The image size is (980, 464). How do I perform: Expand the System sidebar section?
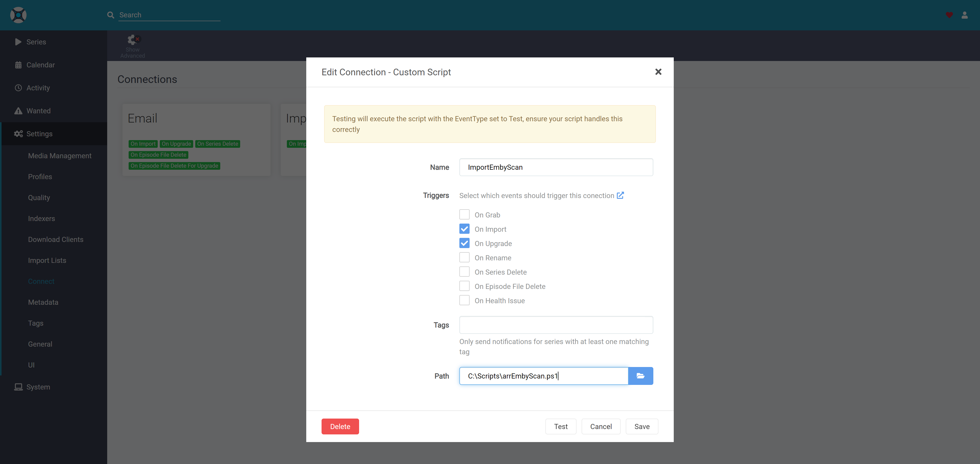(38, 387)
